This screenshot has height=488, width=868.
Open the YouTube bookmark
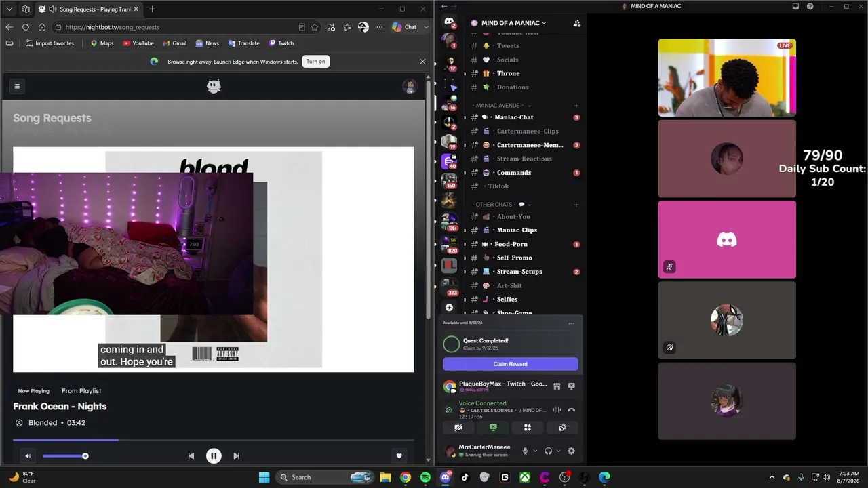point(138,43)
